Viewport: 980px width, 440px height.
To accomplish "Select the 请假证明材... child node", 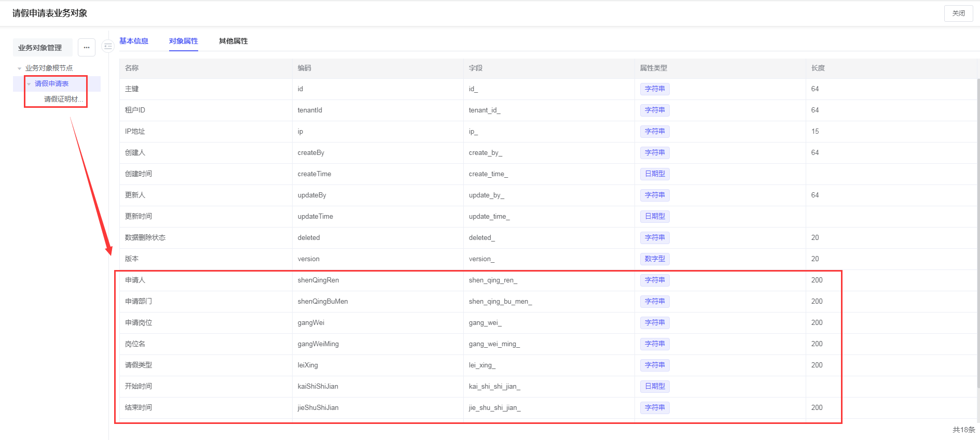I will (x=63, y=100).
